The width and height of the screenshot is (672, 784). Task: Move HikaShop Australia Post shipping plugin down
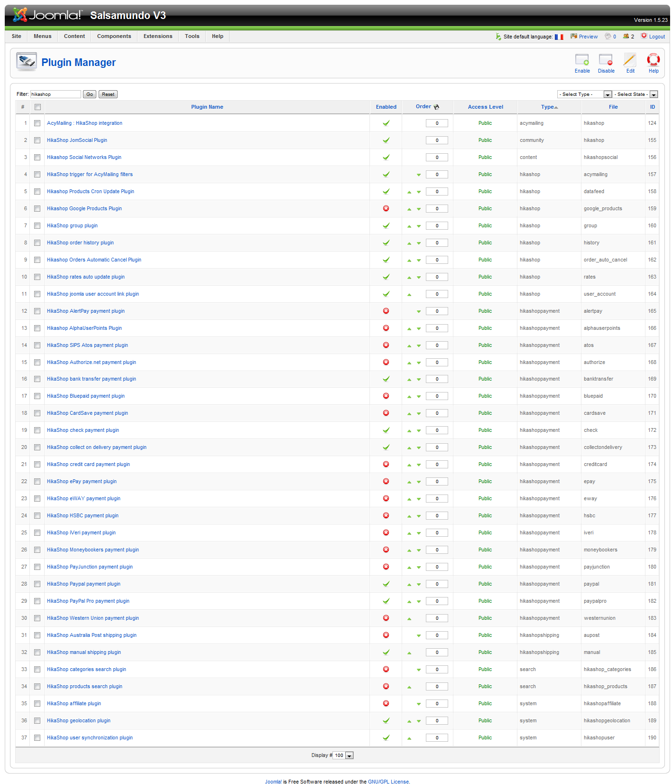coord(419,636)
